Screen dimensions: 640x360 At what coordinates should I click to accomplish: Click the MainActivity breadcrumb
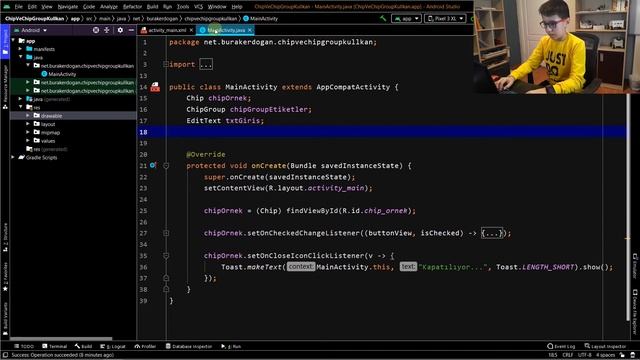click(261, 18)
